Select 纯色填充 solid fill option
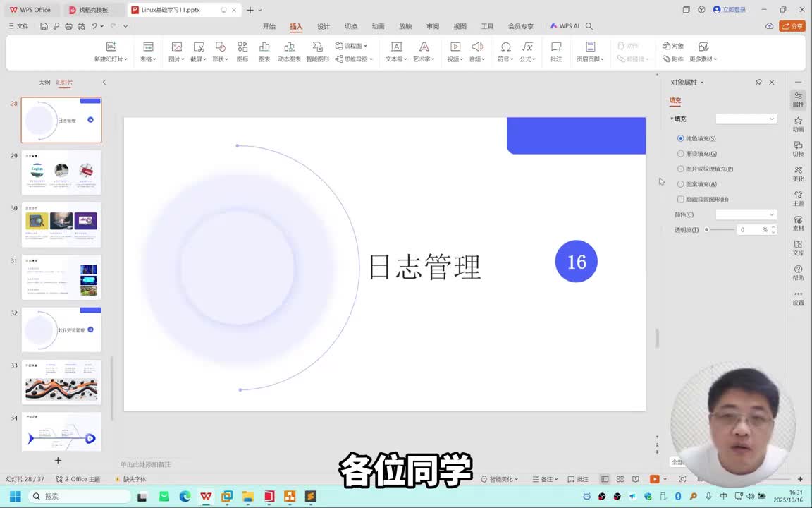The height and width of the screenshot is (508, 812). tap(696, 138)
